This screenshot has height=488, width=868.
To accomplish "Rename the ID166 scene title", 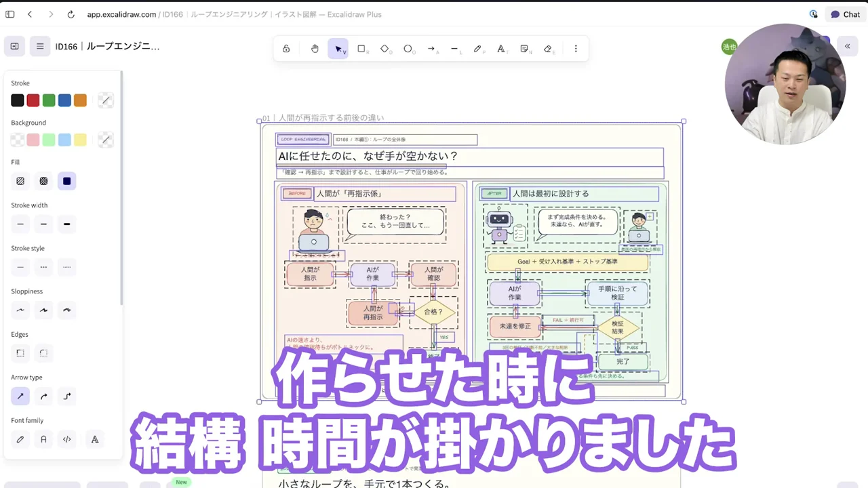I will tap(108, 46).
